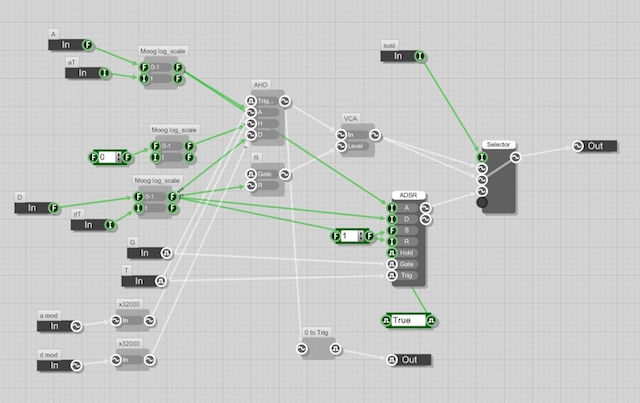Image resolution: width=640 pixels, height=403 pixels.
Task: Click the dark circle on the Selector node
Action: 483,202
